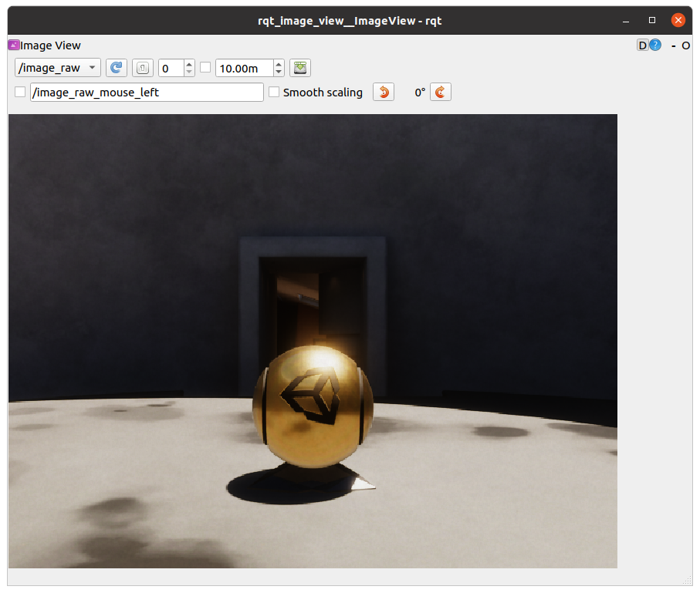Open the blue help question icon
Image resolution: width=700 pixels, height=593 pixels.
[655, 45]
